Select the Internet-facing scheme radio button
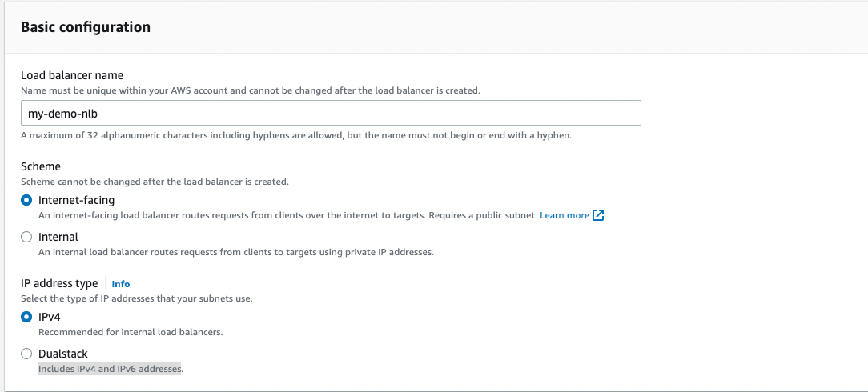The width and height of the screenshot is (868, 392). pyautogui.click(x=26, y=200)
